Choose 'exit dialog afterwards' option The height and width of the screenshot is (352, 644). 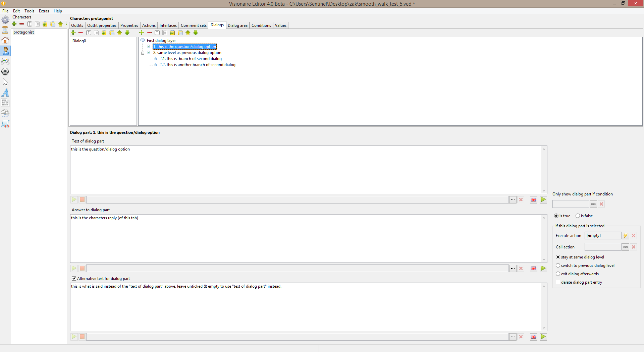pyautogui.click(x=558, y=274)
